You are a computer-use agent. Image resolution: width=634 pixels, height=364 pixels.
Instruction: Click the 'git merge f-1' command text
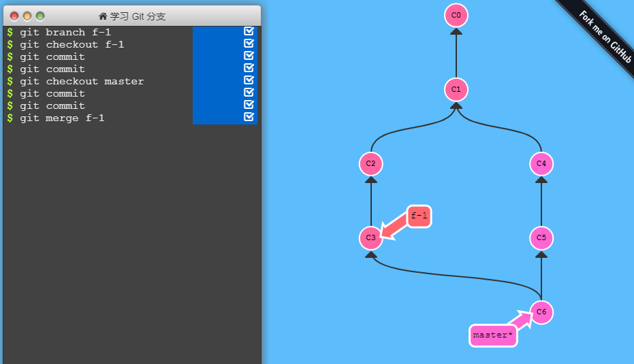62,118
